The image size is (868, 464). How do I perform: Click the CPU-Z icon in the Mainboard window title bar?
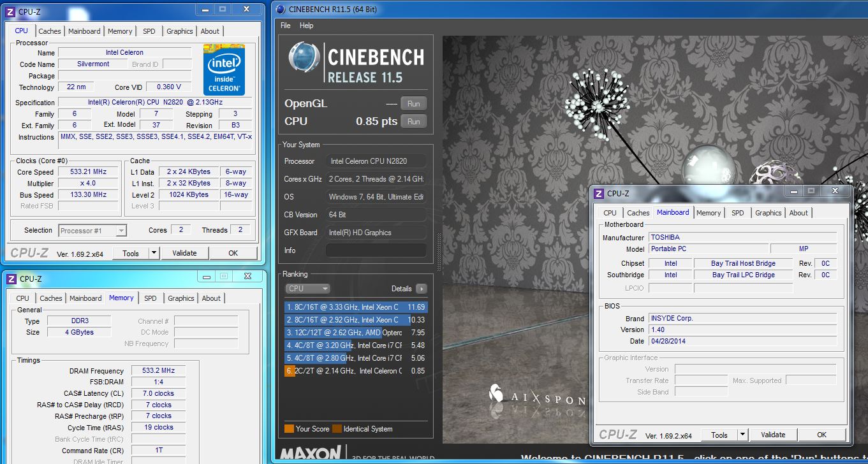click(x=599, y=193)
